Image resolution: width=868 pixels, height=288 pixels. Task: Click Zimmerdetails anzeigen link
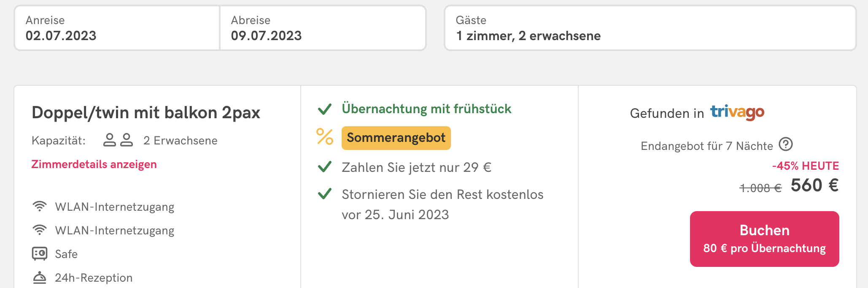(94, 164)
